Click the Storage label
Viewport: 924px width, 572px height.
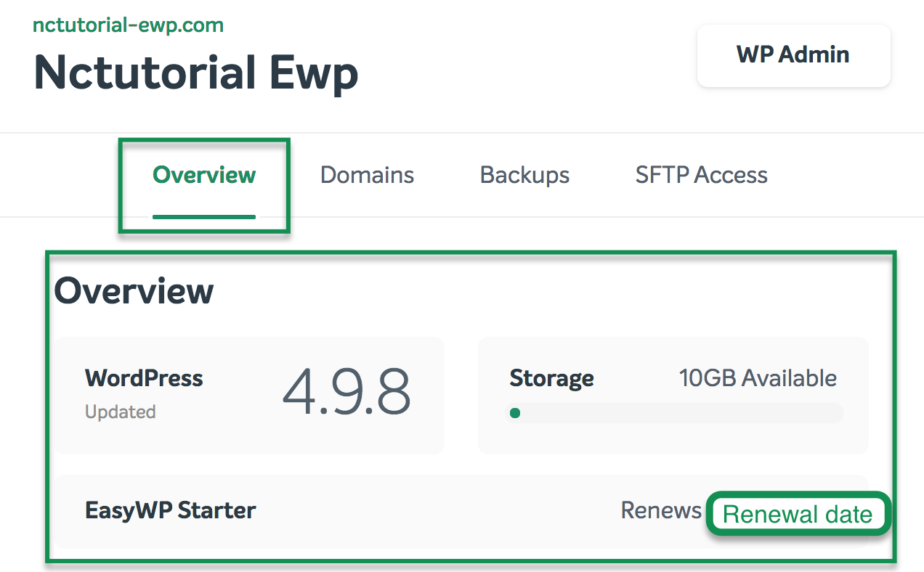(x=551, y=378)
